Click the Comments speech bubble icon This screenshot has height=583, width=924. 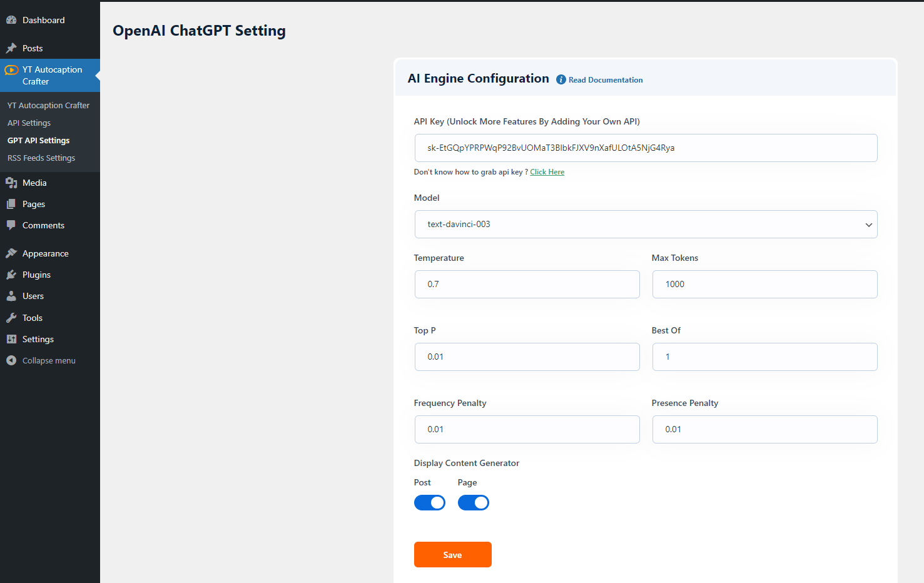[11, 225]
